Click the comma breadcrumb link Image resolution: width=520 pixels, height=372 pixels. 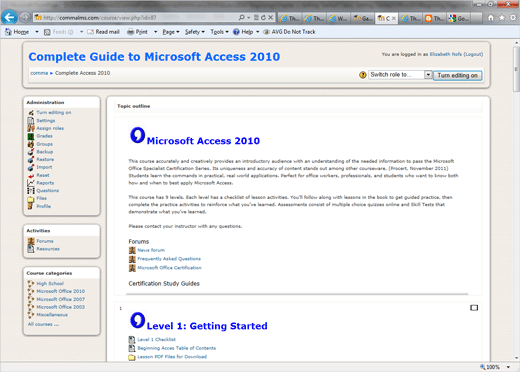coord(39,73)
